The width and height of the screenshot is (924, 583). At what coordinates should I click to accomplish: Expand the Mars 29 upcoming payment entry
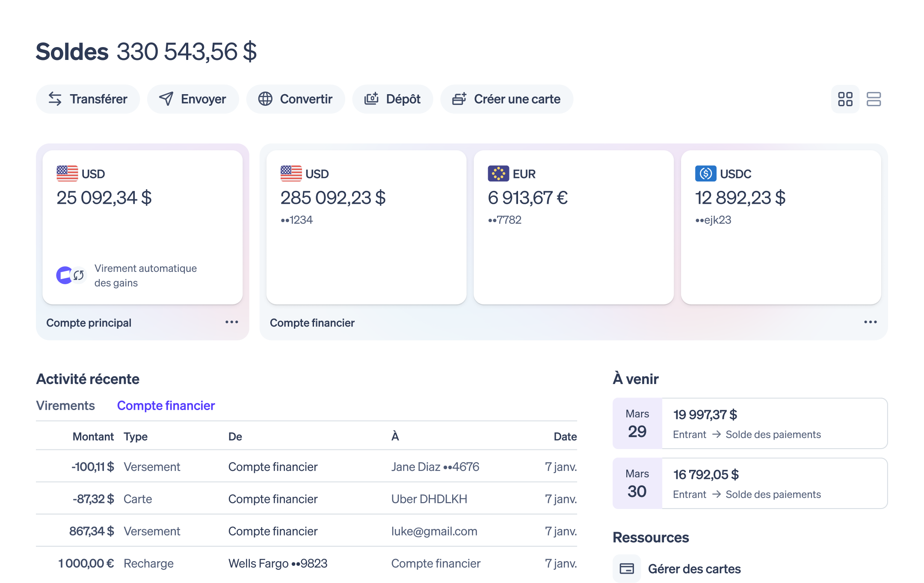coord(749,423)
